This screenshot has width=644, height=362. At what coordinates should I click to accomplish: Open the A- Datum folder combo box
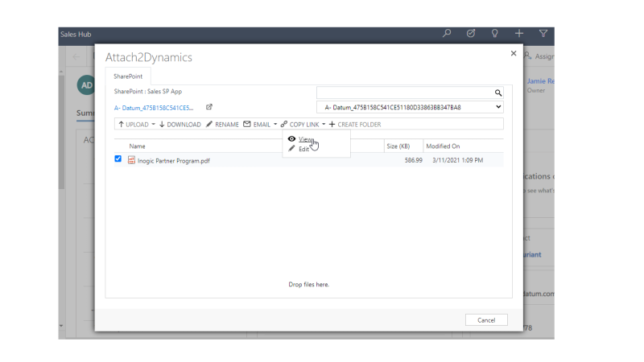pyautogui.click(x=411, y=107)
